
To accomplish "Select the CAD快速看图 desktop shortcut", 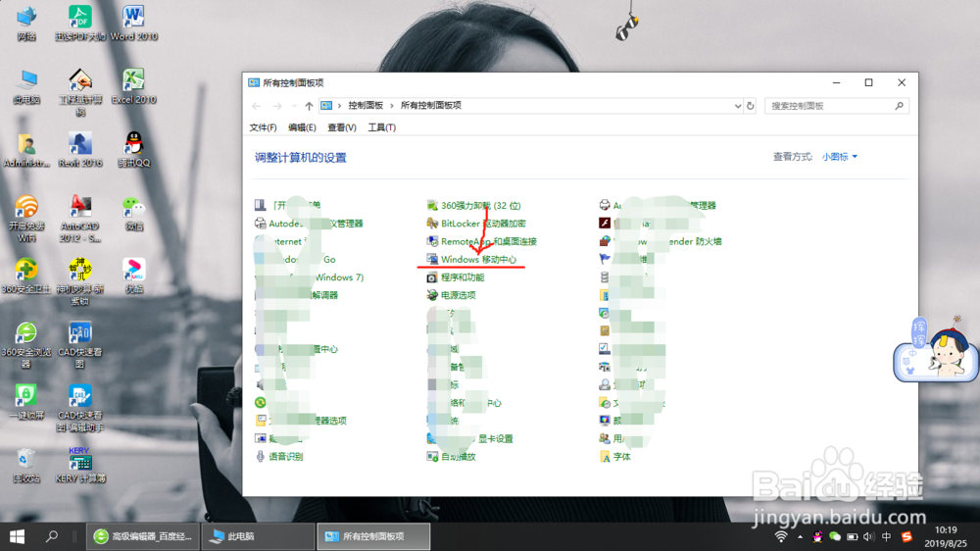I will tap(80, 344).
